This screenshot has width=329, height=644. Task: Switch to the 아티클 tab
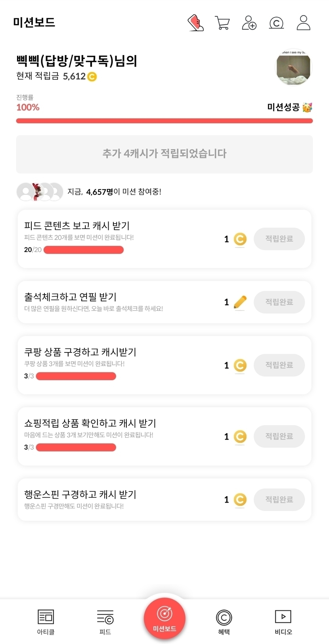pyautogui.click(x=46, y=622)
